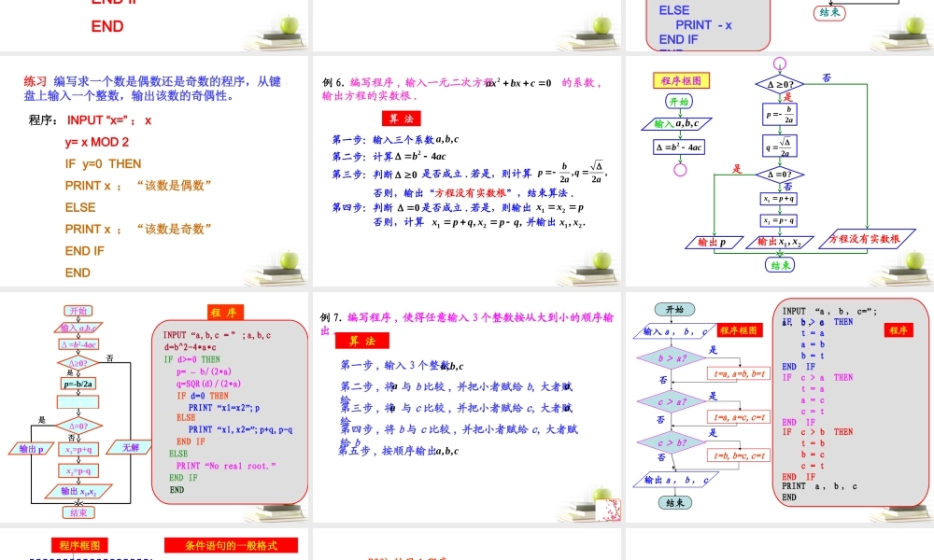The width and height of the screenshot is (934, 560).
Task: Click the 'ELSE' line in even-odd program
Action: click(x=80, y=208)
